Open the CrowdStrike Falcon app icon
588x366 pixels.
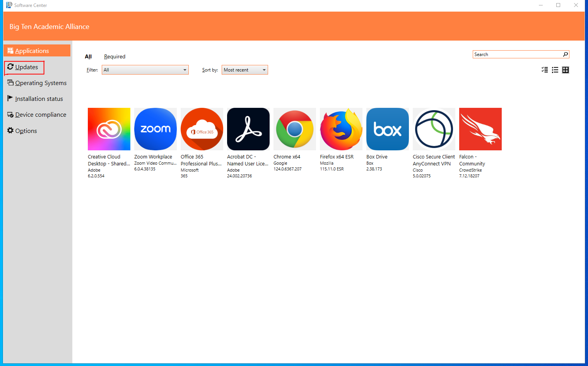pos(480,129)
